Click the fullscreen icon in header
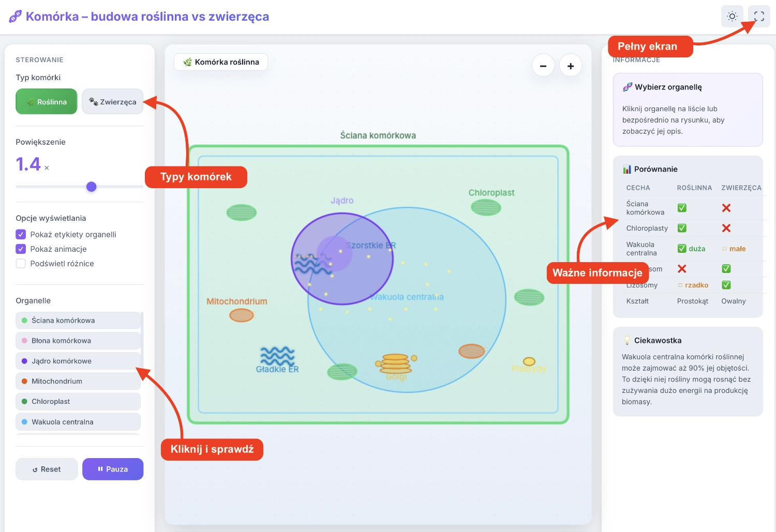 point(759,17)
